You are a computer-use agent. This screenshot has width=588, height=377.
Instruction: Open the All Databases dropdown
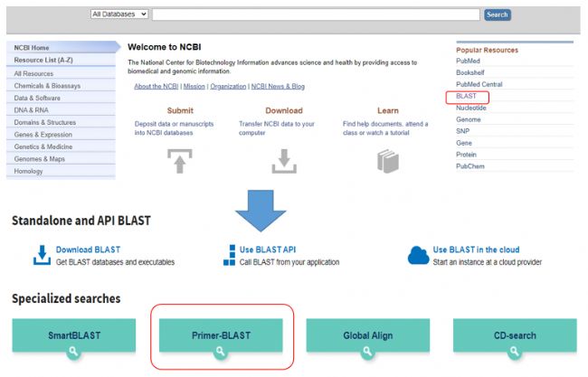(119, 14)
